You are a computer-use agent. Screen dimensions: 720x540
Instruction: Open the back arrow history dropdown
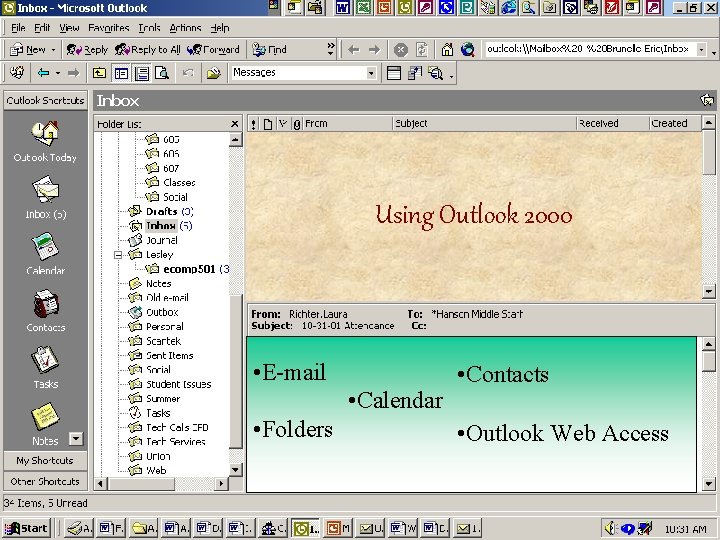pos(58,73)
